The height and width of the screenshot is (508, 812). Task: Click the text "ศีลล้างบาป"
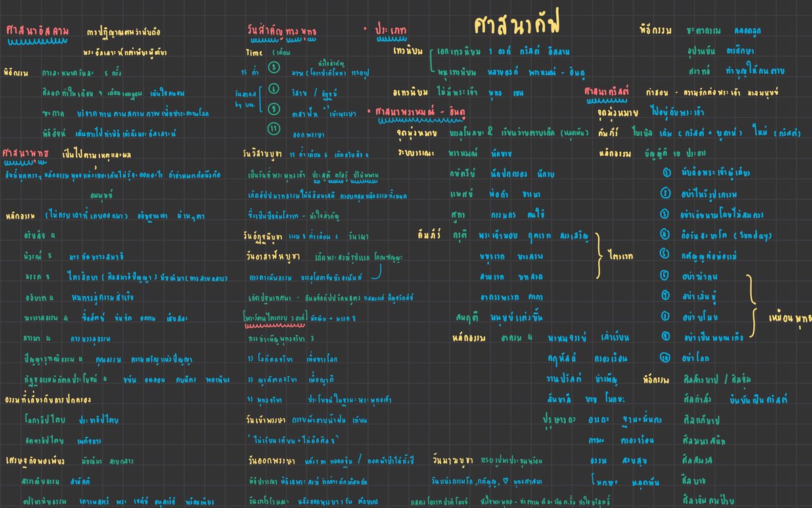tap(700, 379)
